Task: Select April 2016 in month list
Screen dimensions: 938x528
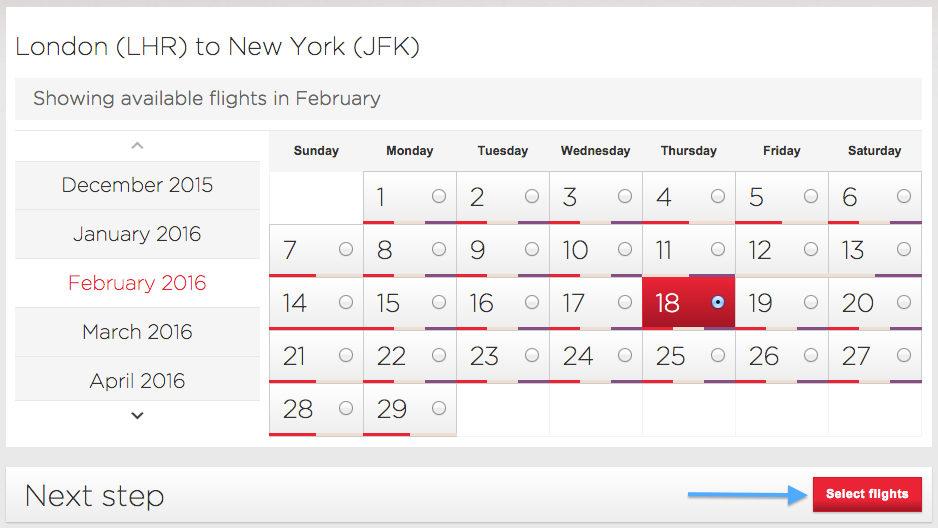Action: [137, 380]
